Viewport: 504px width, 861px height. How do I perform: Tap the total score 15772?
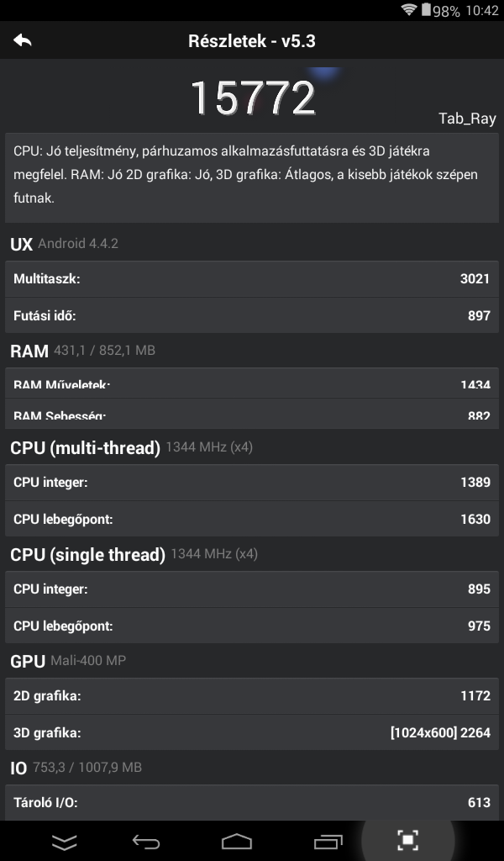pyautogui.click(x=252, y=98)
